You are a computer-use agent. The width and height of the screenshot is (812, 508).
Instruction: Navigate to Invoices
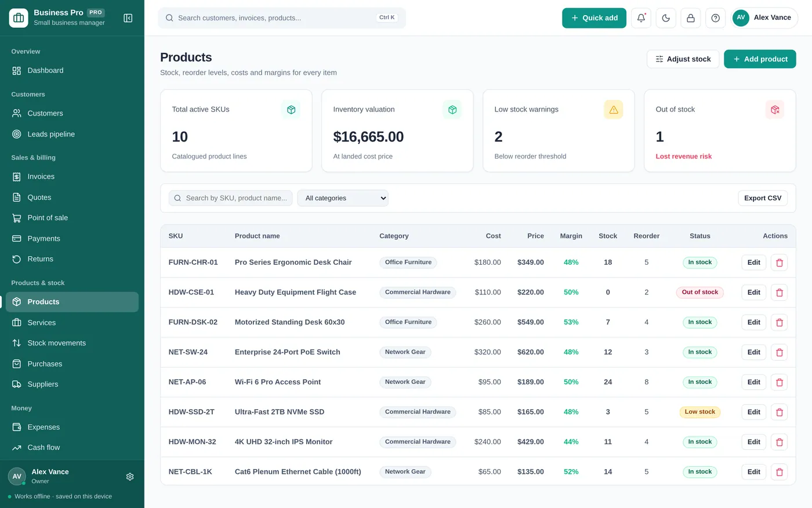click(x=72, y=176)
